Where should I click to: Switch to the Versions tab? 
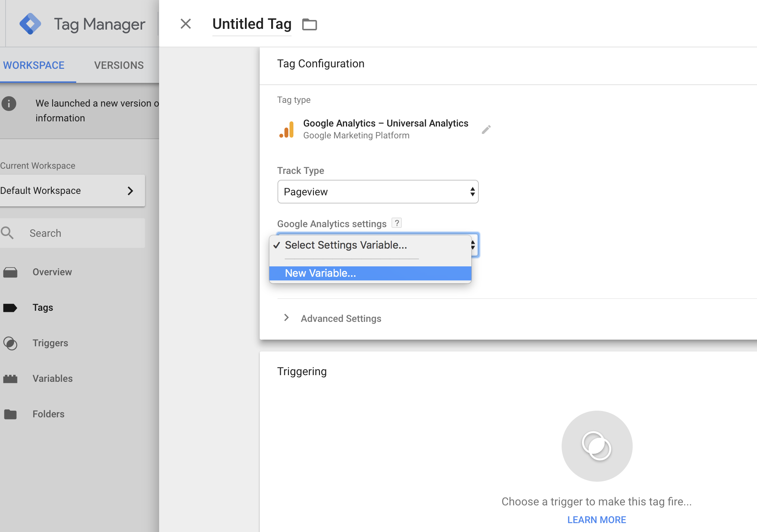coord(119,65)
